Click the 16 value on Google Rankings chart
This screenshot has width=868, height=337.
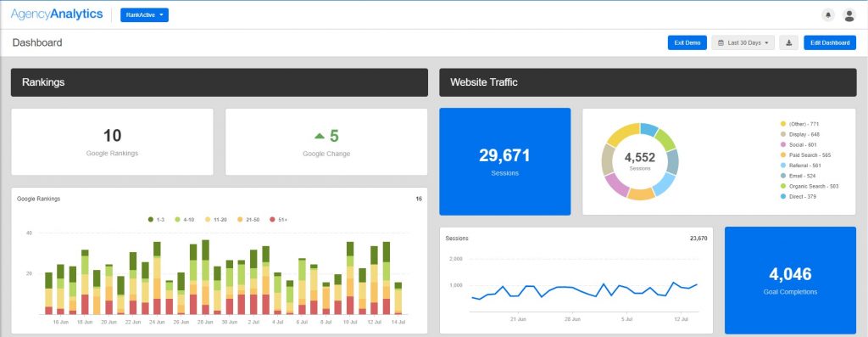[x=419, y=199]
